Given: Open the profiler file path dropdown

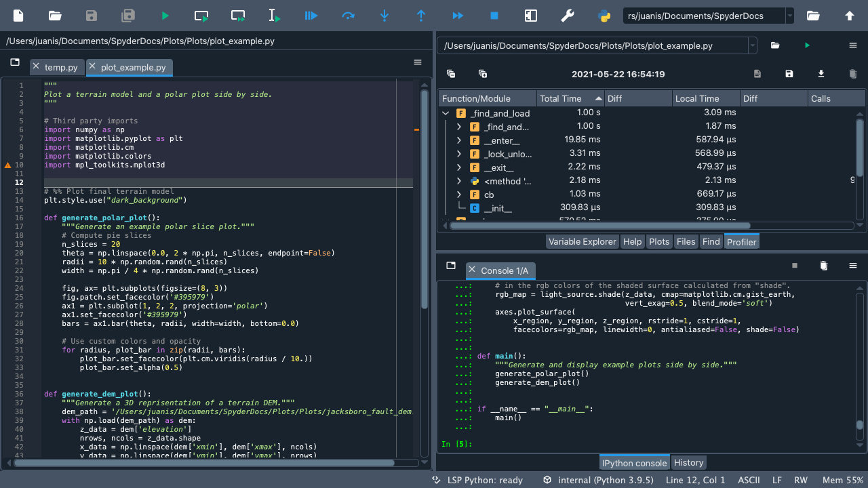Looking at the screenshot, I should click(x=753, y=45).
